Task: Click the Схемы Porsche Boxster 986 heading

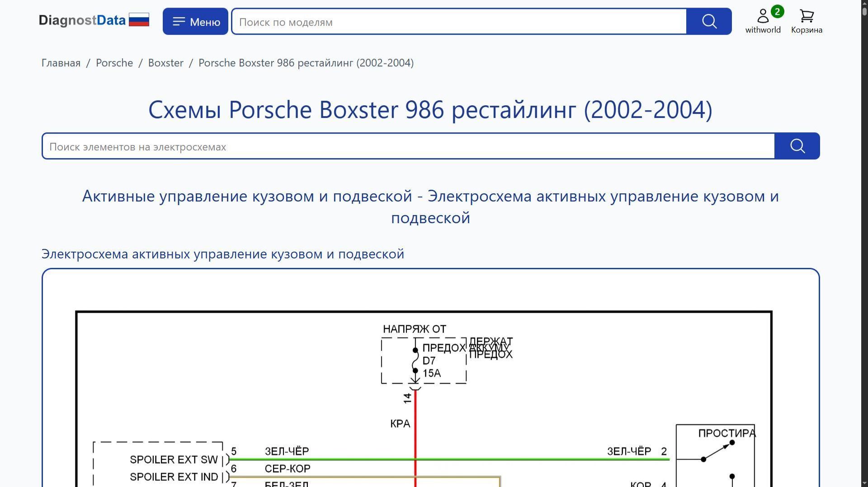Action: [430, 109]
